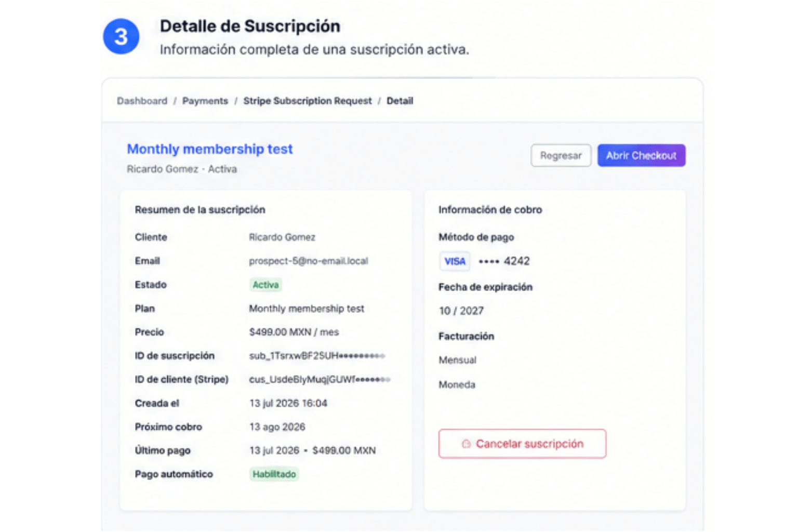Viewport: 798px width, 532px height.
Task: Open checkout with Abrir Checkout button
Action: point(641,155)
